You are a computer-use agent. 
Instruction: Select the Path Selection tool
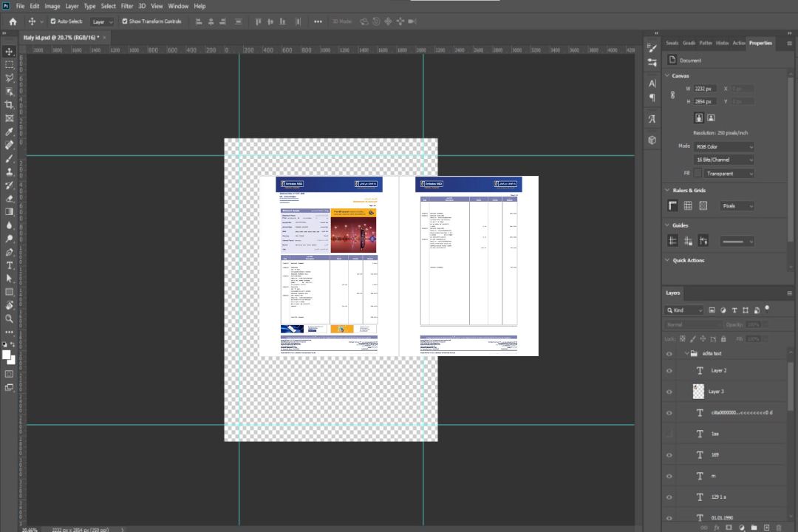[9, 279]
